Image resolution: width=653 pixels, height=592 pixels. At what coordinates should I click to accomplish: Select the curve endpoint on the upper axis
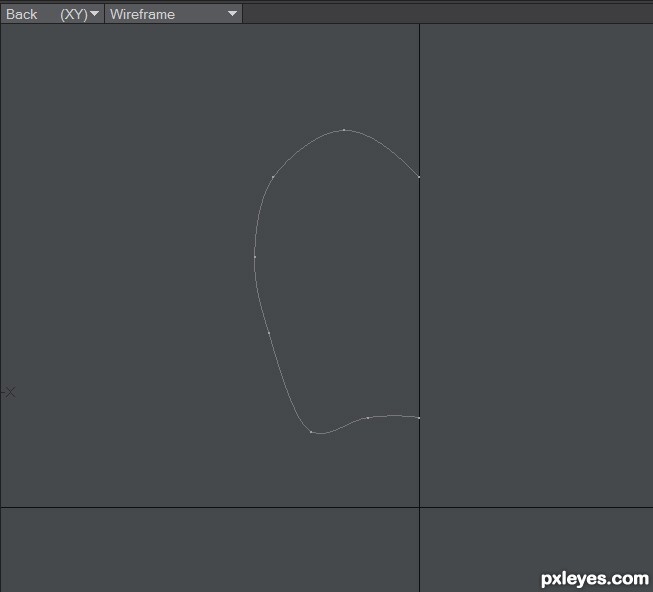tap(419, 177)
